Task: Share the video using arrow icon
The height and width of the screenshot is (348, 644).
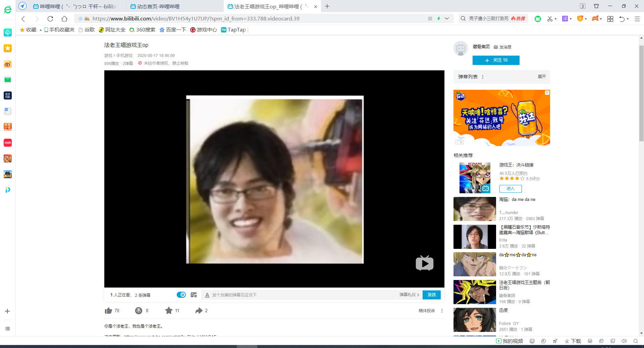Action: point(199,311)
